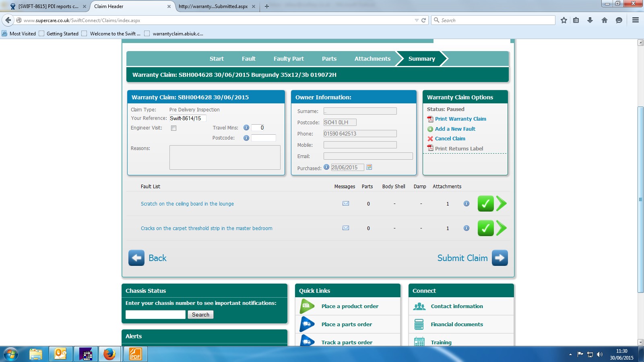Click the Windows Start button
The image size is (644, 362).
coord(11,354)
